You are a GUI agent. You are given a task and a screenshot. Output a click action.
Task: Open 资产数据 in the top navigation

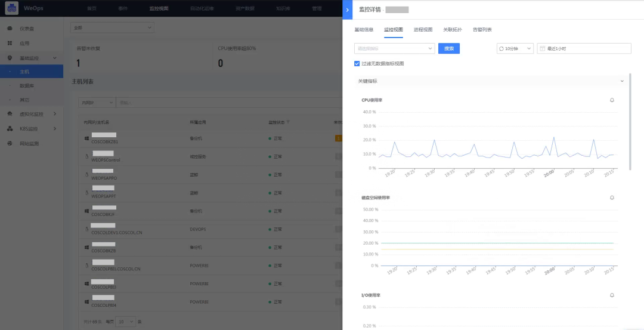coord(245,8)
